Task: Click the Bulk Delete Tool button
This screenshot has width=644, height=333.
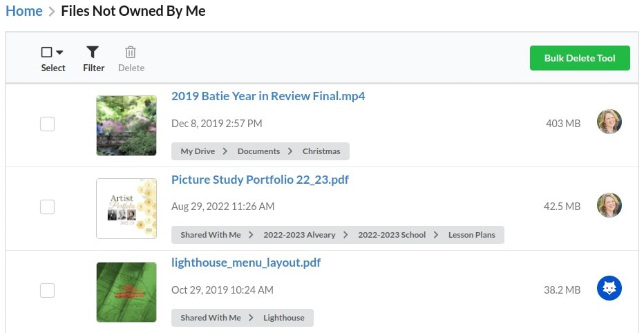Action: point(580,58)
